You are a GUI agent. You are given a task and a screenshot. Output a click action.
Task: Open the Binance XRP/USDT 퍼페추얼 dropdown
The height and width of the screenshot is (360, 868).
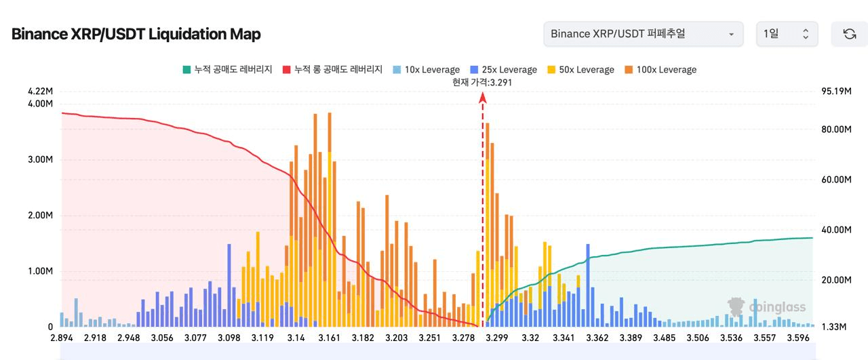pos(643,34)
